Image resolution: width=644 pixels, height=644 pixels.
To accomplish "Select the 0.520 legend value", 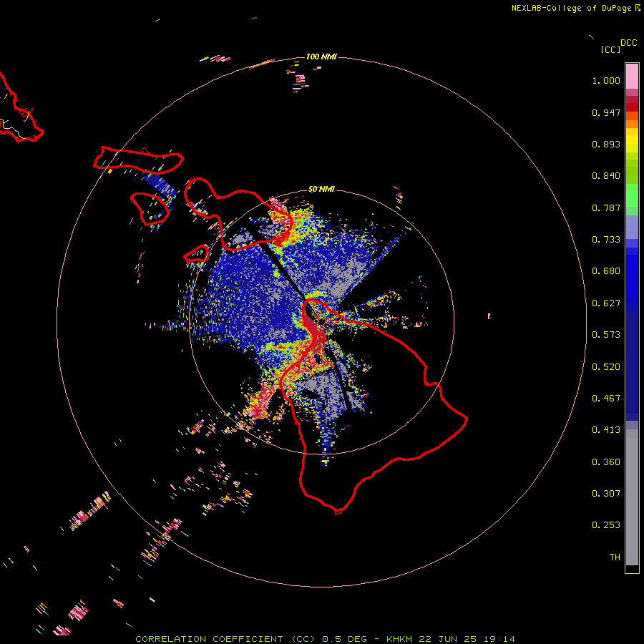I will [x=606, y=367].
